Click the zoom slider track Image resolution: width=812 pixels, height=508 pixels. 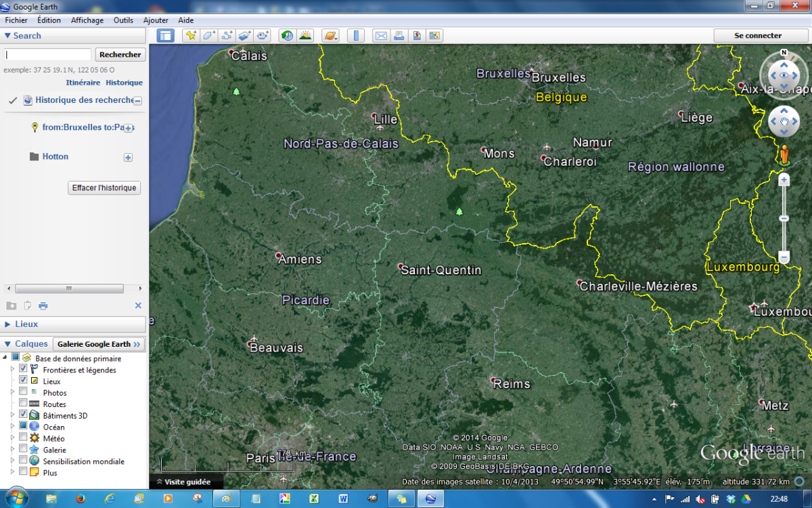pyautogui.click(x=784, y=218)
